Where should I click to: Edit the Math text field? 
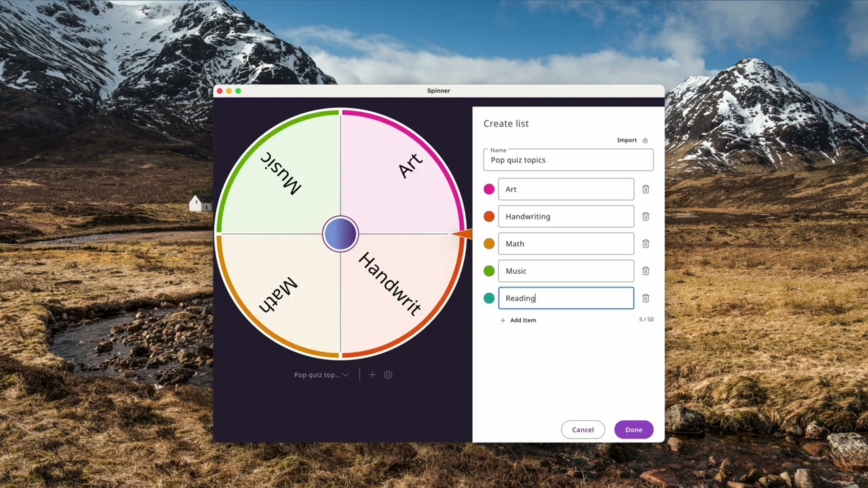566,243
